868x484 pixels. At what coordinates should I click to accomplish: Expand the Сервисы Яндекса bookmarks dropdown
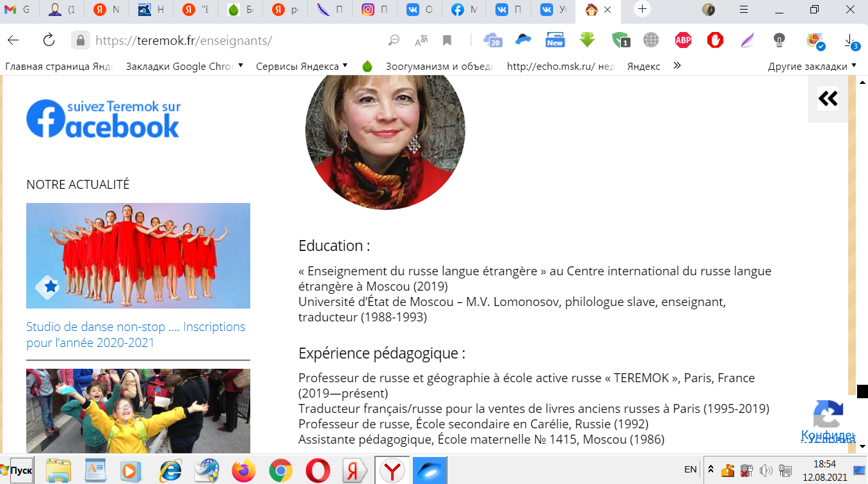(x=301, y=66)
